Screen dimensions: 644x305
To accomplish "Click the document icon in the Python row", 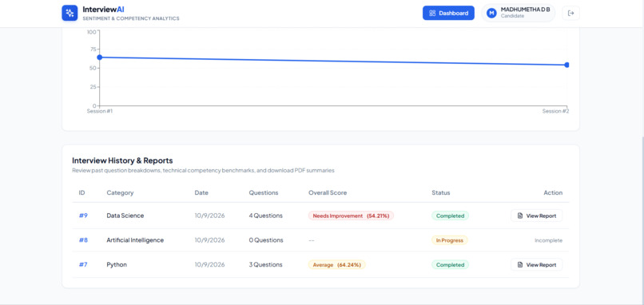I will pyautogui.click(x=520, y=265).
